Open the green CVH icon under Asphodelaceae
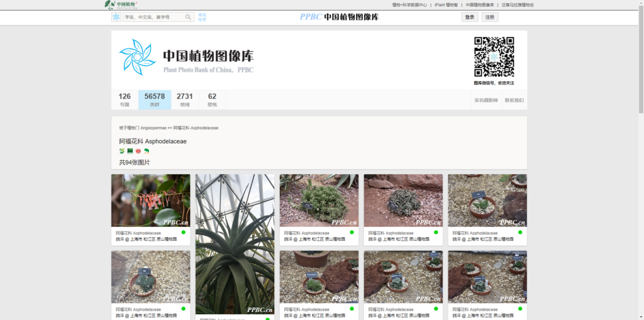 coord(147,151)
